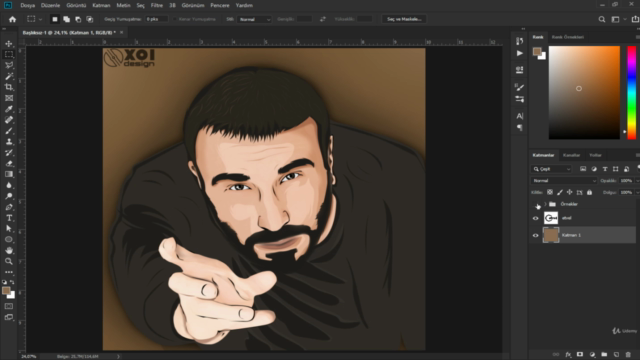Open the Düzenle menu

(51, 5)
